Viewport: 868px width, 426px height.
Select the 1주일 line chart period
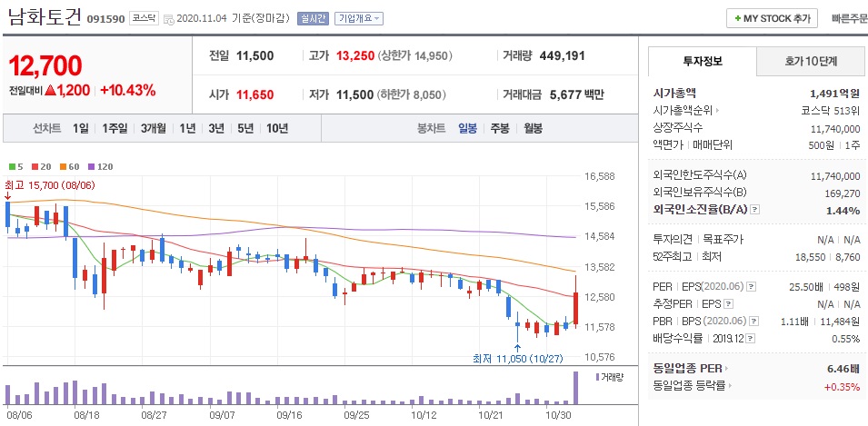(115, 129)
